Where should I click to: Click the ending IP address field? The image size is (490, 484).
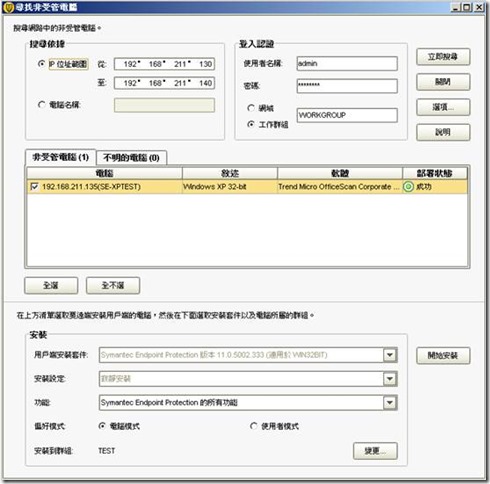point(164,83)
